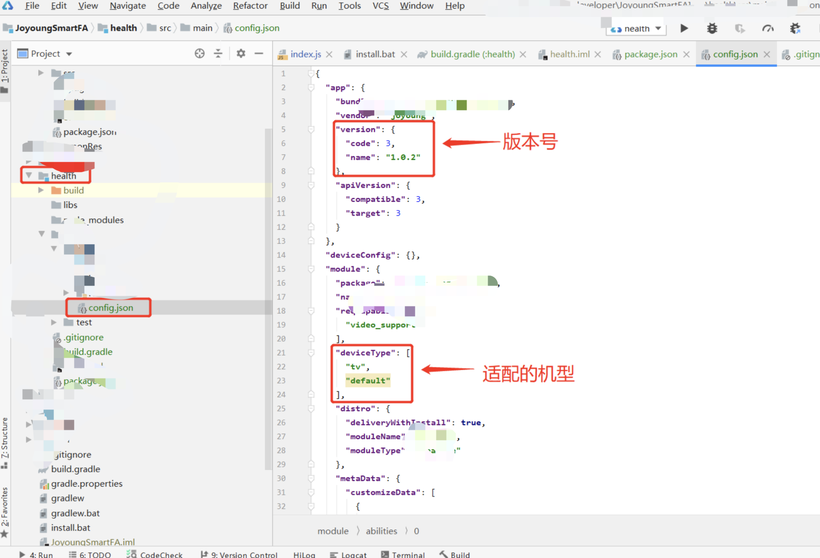
Task: Open the 1: Project side tool window
Action: pos(5,71)
